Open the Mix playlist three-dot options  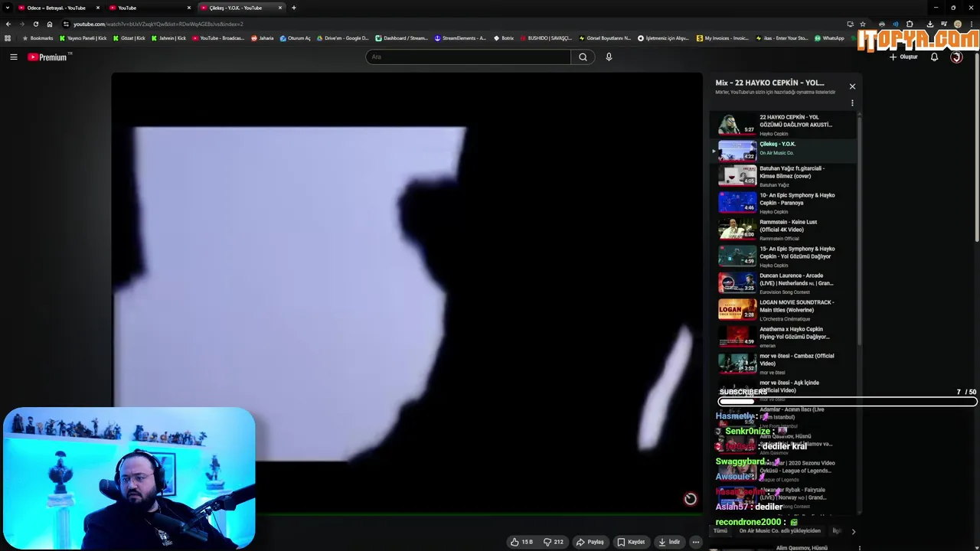[852, 103]
